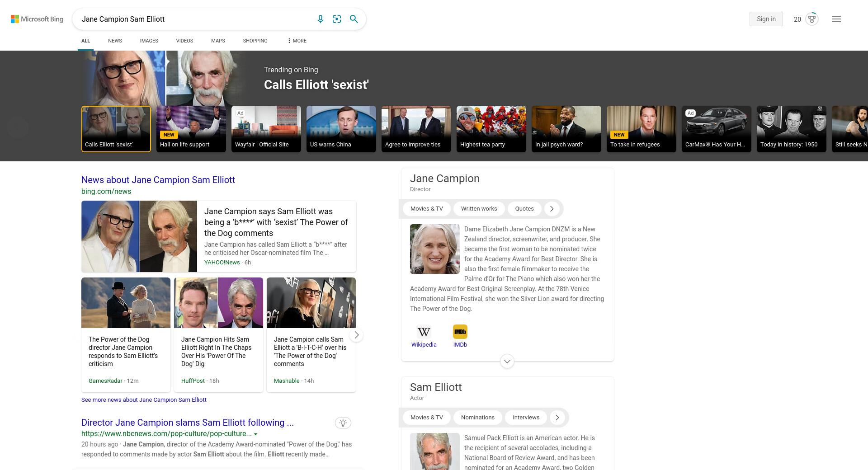
Task: Expand the Jane Campion panel chevron
Action: 507,361
